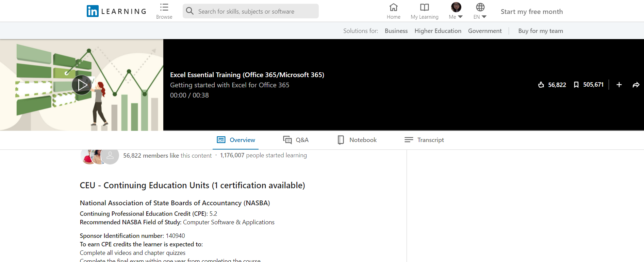Screen dimensions: 644x262
Task: Click the 505,671 saves count
Action: point(593,85)
